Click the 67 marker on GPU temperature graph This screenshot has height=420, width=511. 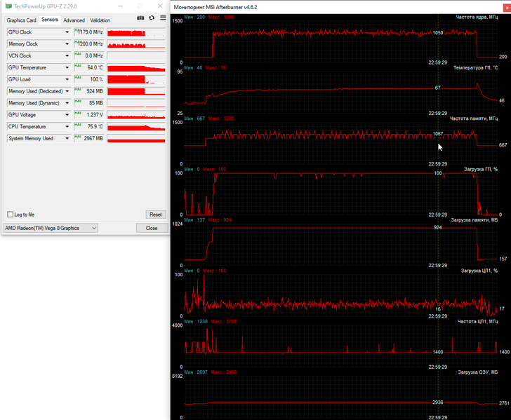[x=438, y=88]
